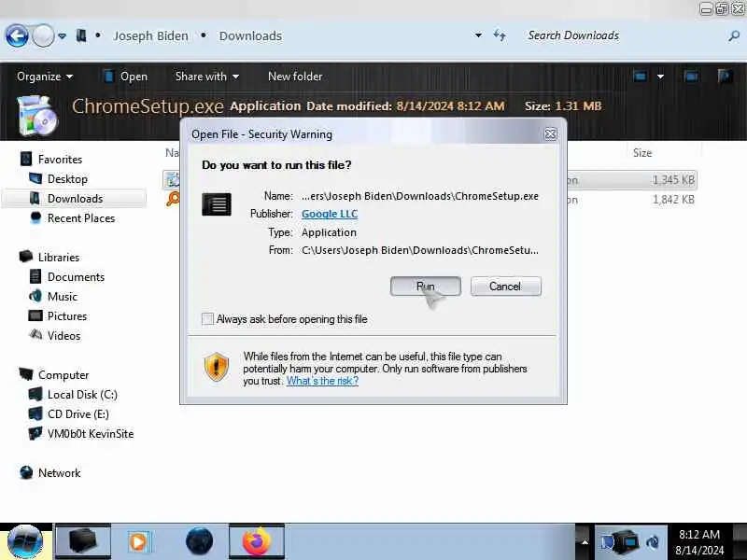
Task: Open the Videos library
Action: (x=55, y=336)
